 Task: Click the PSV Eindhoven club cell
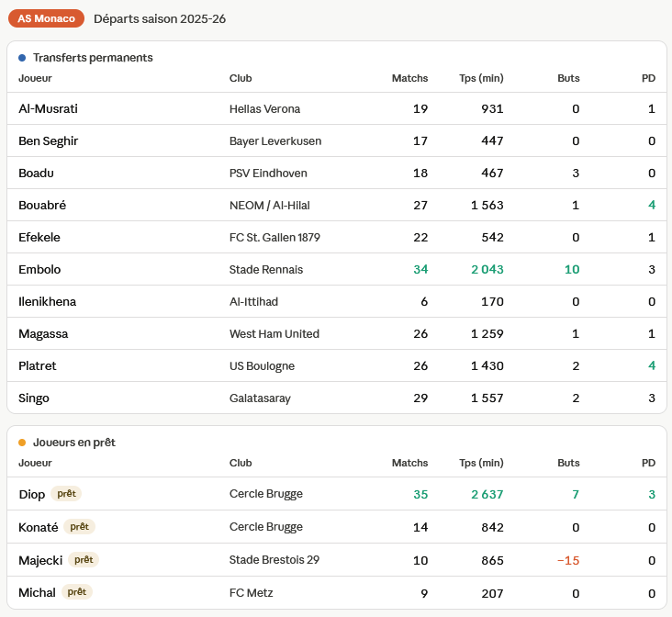268,174
